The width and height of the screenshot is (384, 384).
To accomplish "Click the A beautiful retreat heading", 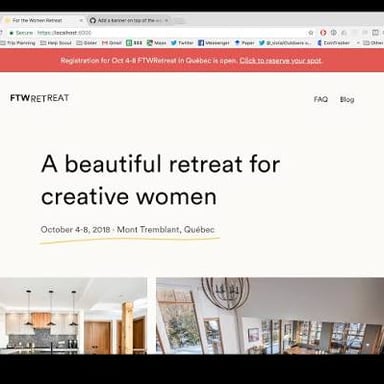I will [x=161, y=180].
